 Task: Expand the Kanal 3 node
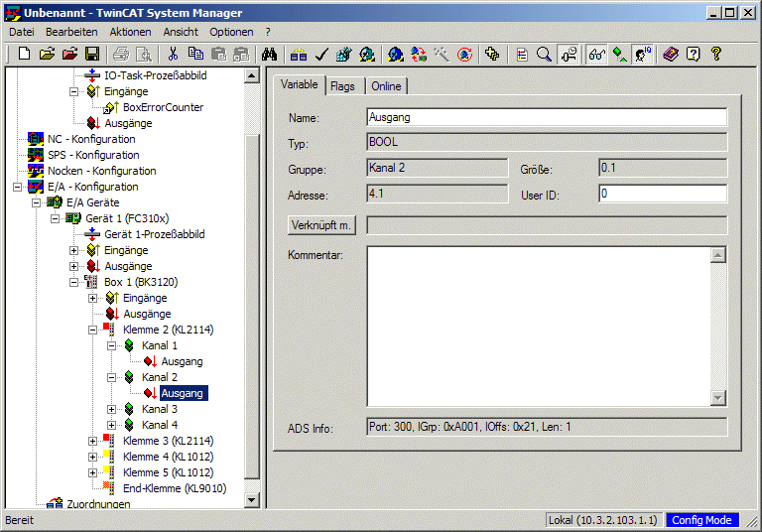click(112, 409)
